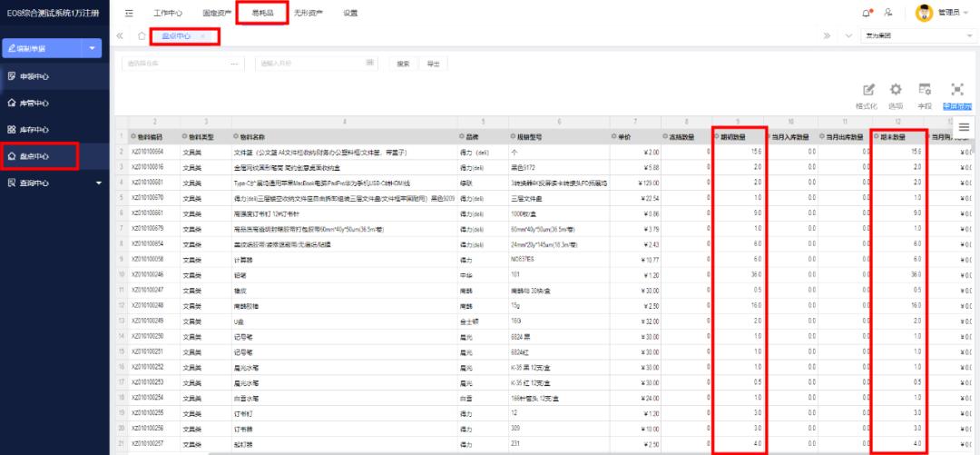
Task: Focus the warehouse selection input field
Action: [181, 64]
